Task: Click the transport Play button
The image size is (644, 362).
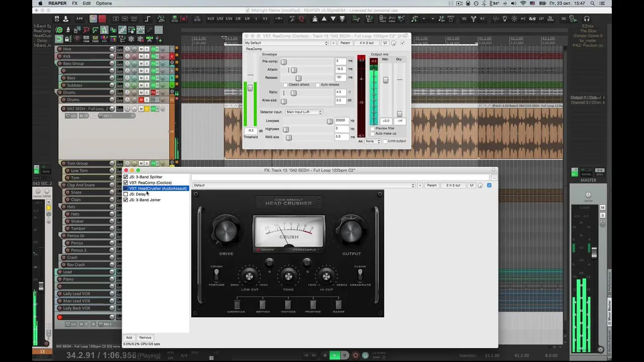Action: 334,355
